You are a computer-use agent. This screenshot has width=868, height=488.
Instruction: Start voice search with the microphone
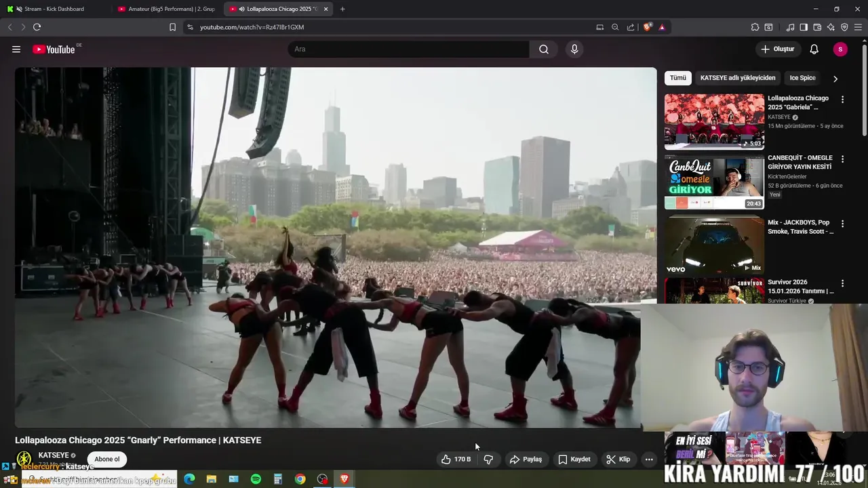(x=574, y=49)
